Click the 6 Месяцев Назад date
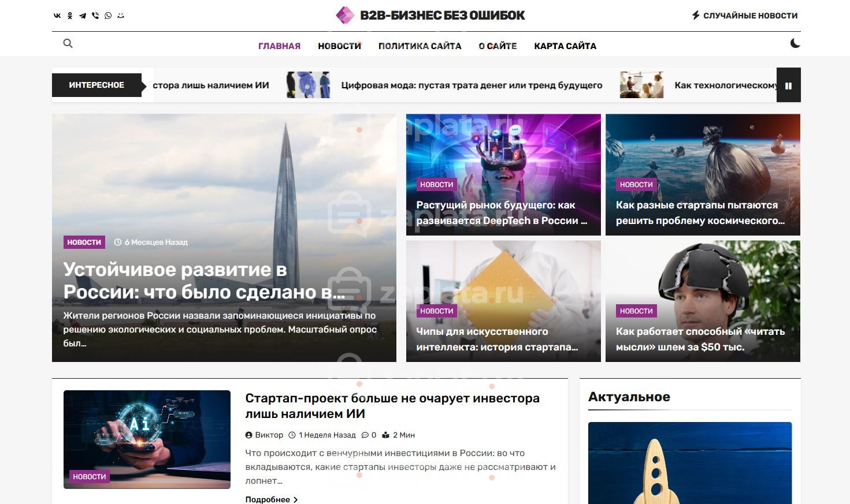850x504 pixels. 156,242
